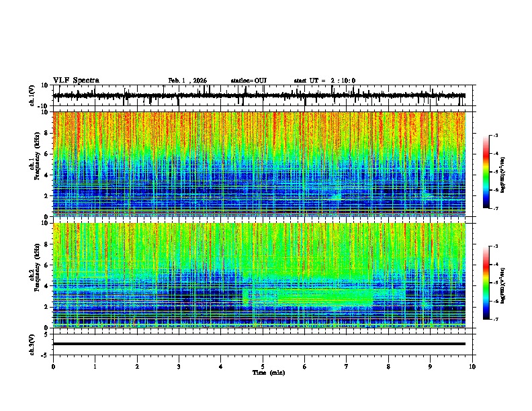Click the "5" tick on Time axis
The image size is (532, 411).
(263, 367)
